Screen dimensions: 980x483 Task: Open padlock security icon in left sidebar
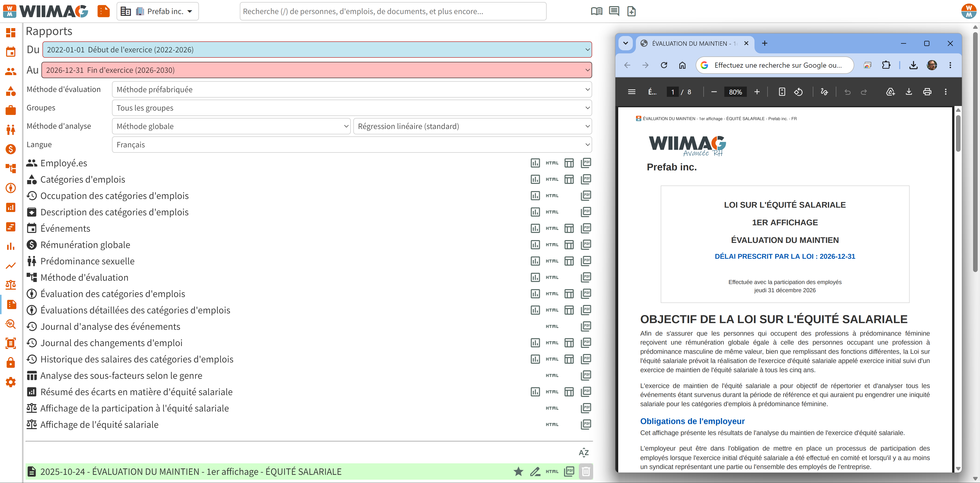coord(11,362)
